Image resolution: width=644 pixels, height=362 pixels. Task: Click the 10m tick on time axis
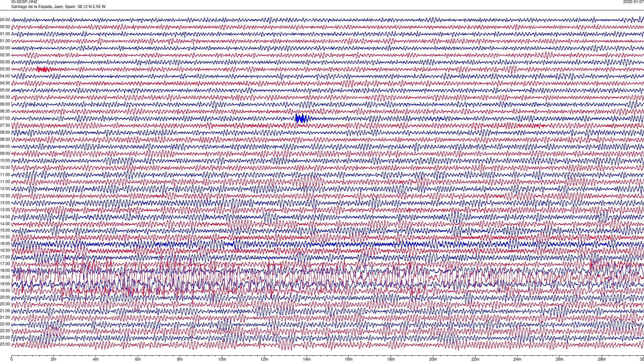pos(222,359)
